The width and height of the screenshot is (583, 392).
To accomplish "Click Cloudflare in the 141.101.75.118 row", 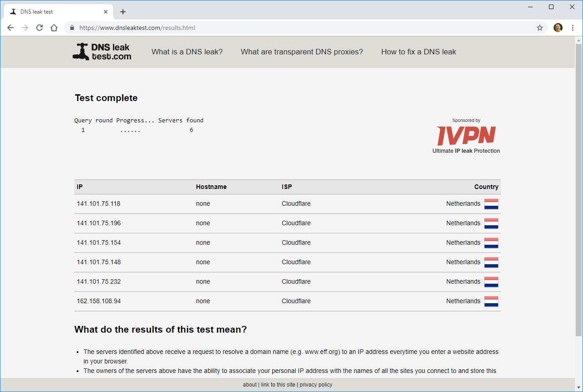I will (296, 203).
